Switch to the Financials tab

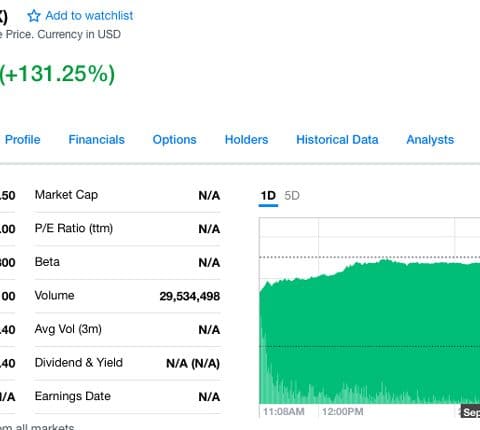(97, 140)
